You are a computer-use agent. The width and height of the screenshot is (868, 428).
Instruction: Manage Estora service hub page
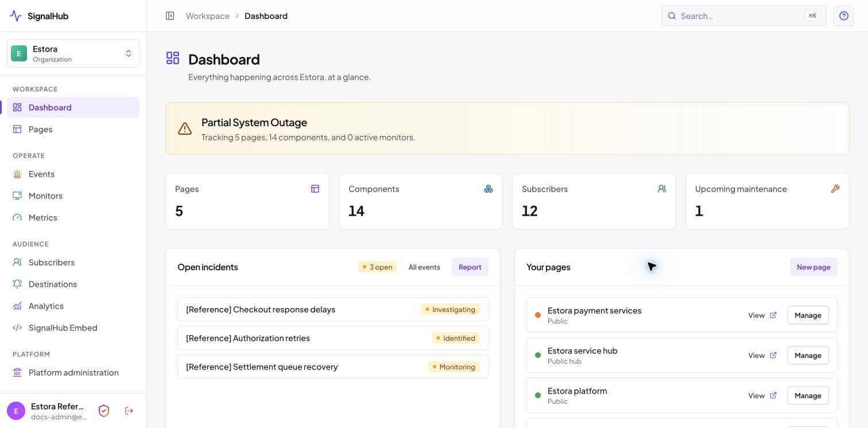click(808, 355)
